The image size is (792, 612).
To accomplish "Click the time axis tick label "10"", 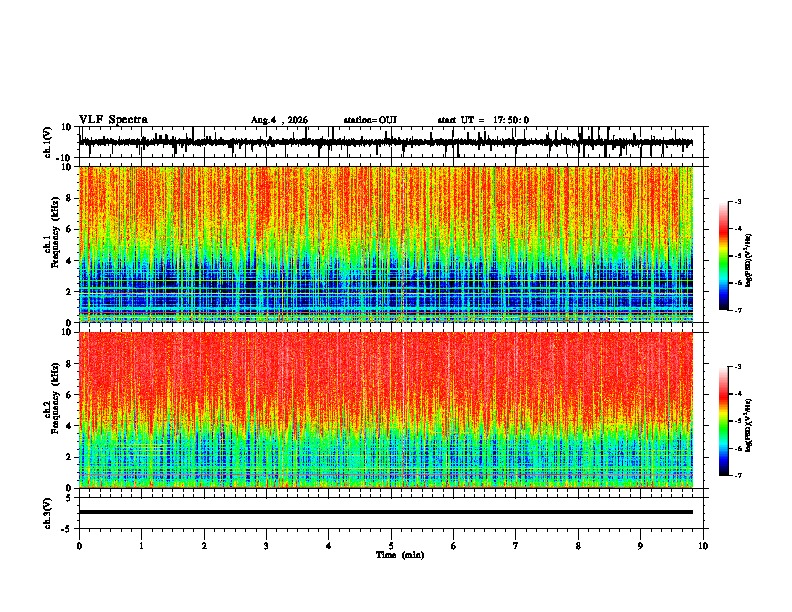I will tap(703, 546).
